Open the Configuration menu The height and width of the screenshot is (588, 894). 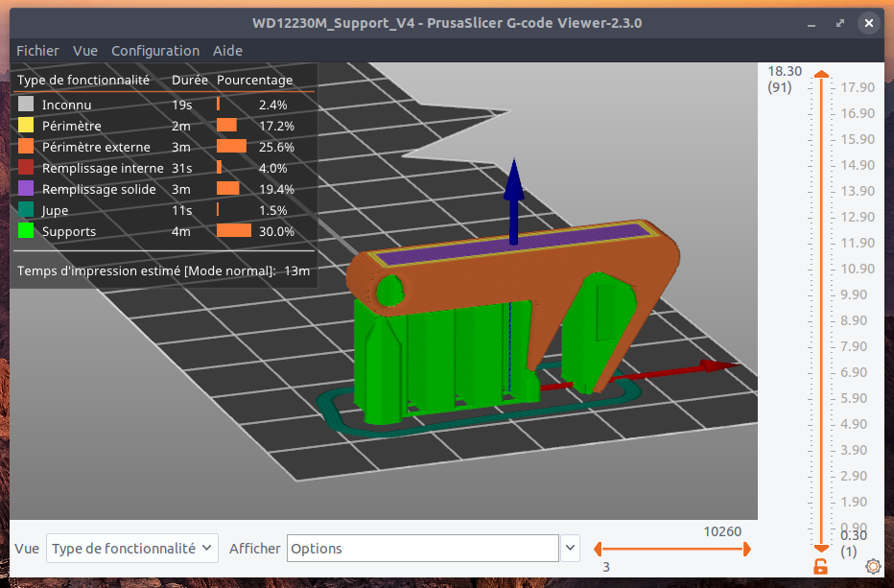tap(155, 51)
